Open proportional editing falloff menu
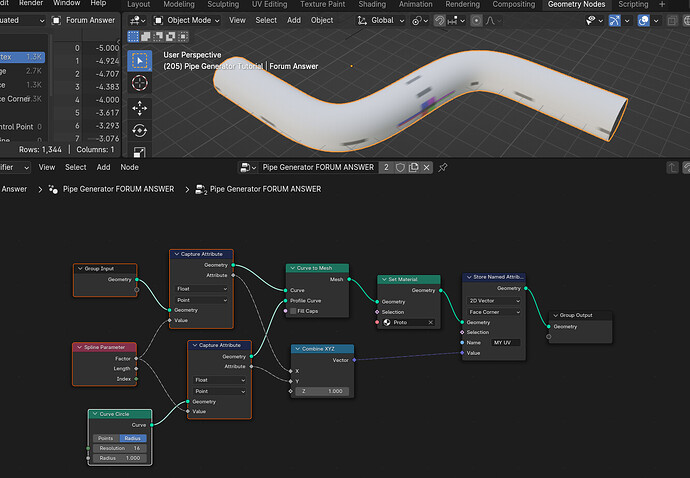Image resolution: width=690 pixels, height=478 pixels. (493, 20)
